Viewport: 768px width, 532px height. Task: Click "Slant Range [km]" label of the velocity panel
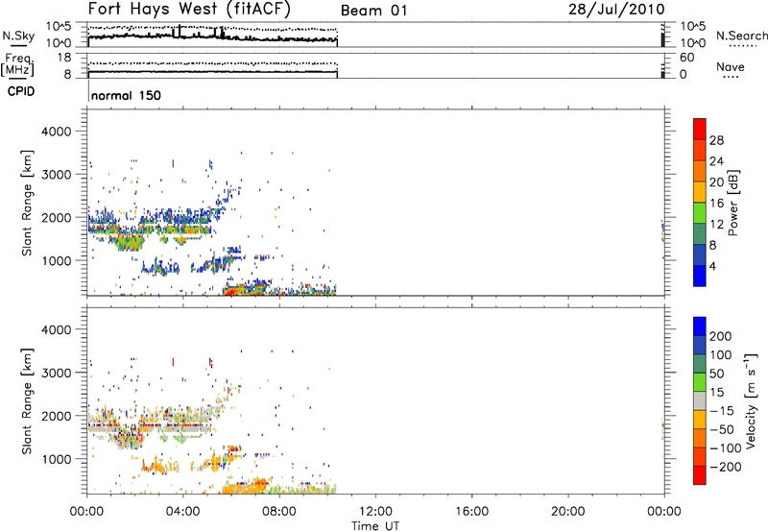27,401
